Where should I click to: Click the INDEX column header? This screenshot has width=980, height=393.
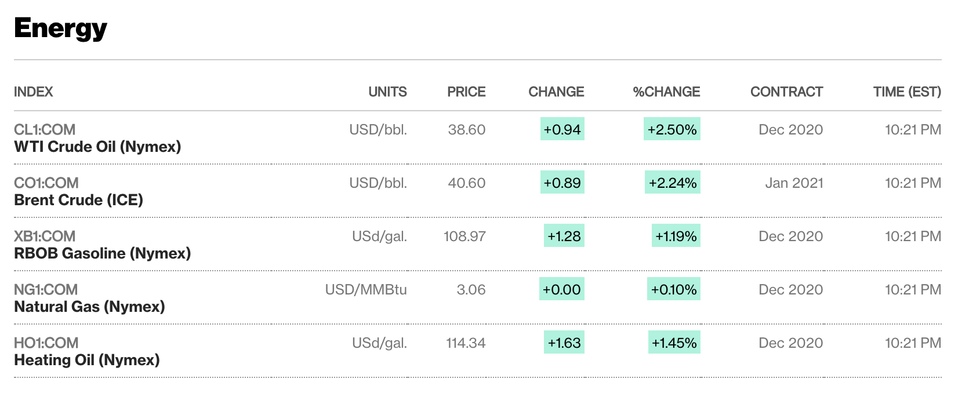(x=33, y=92)
